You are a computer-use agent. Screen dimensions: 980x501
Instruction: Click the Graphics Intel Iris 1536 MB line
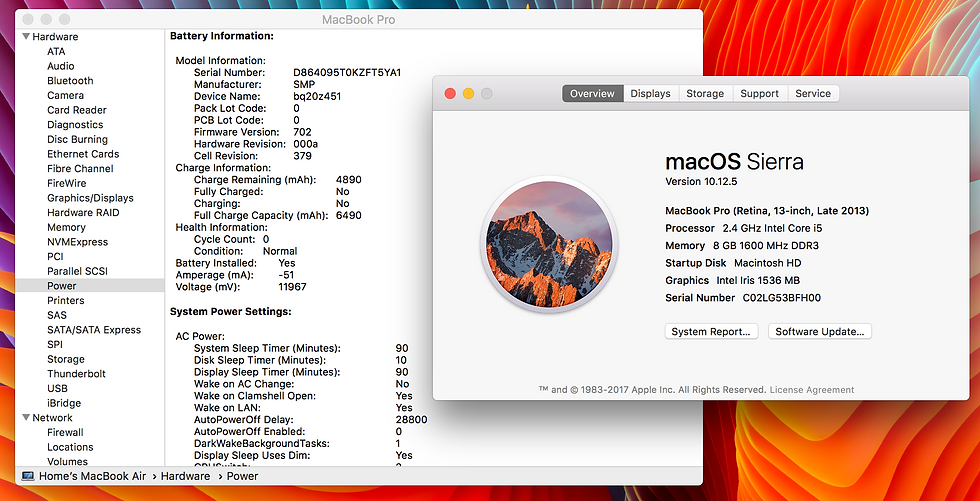coord(732,280)
